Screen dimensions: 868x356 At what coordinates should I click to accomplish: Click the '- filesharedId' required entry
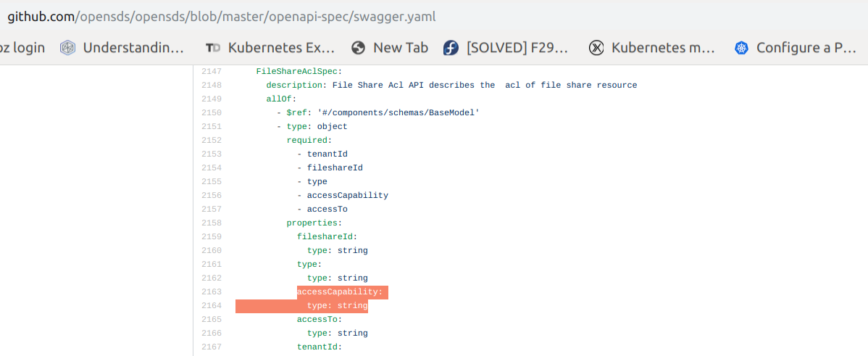pos(330,167)
